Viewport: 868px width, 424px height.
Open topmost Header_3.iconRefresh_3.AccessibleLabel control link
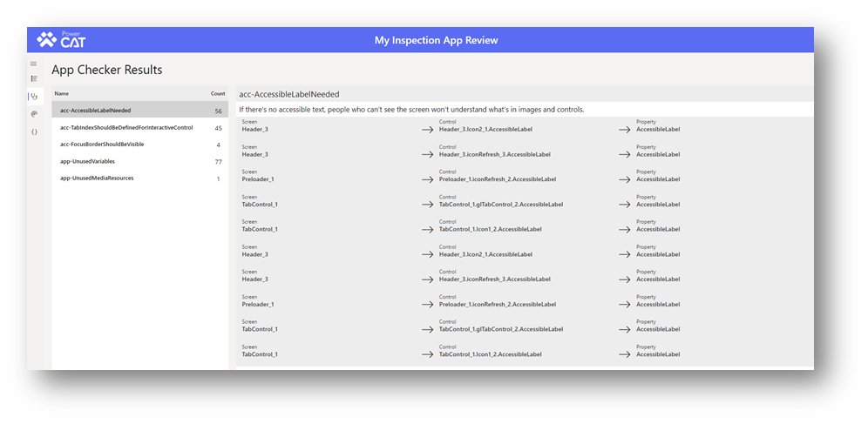[494, 155]
